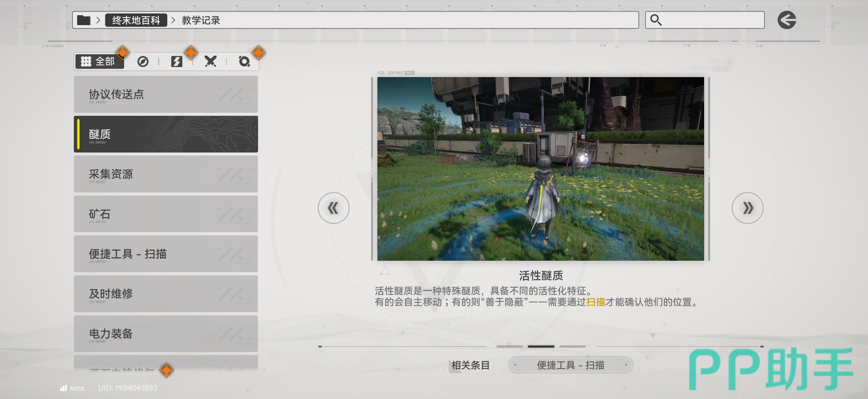Select the crossed swords combat filter
The height and width of the screenshot is (399, 868).
pyautogui.click(x=210, y=62)
